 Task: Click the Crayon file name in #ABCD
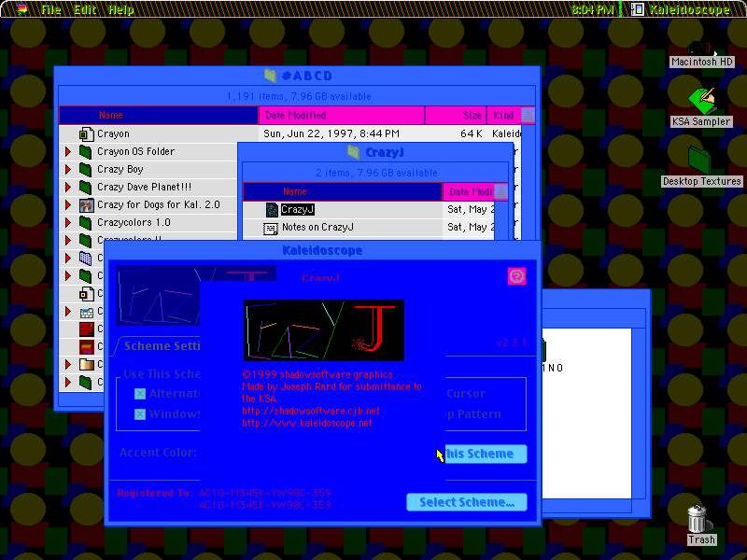[x=113, y=133]
